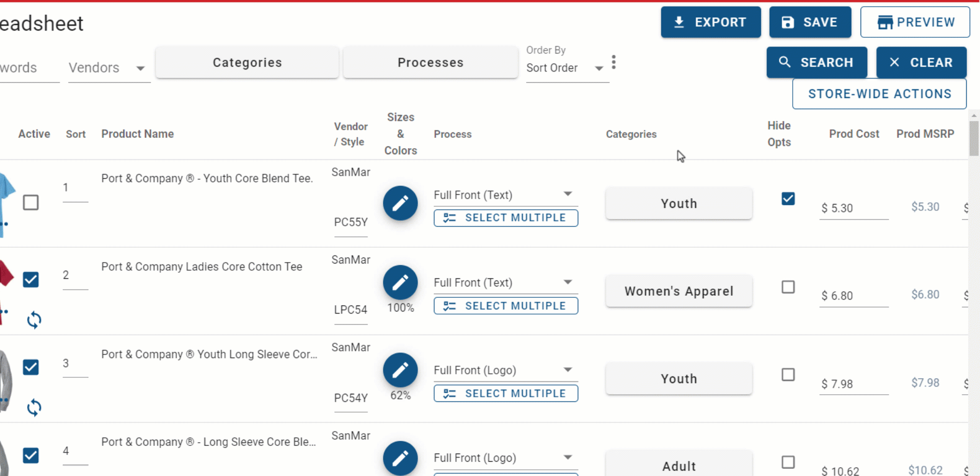The image size is (980, 476).
Task: Click the $6.80 MSRP value
Action: click(925, 295)
